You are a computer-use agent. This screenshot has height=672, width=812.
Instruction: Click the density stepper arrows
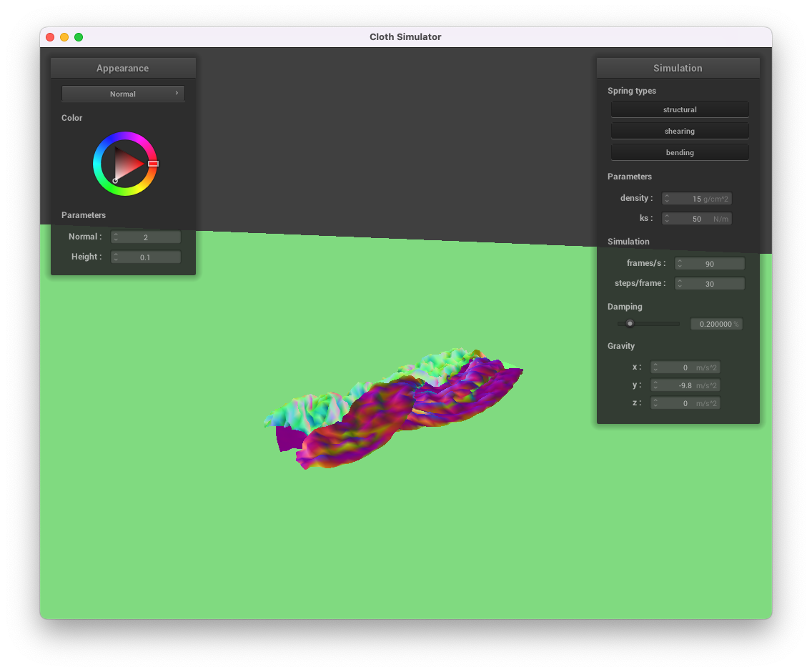click(x=667, y=199)
